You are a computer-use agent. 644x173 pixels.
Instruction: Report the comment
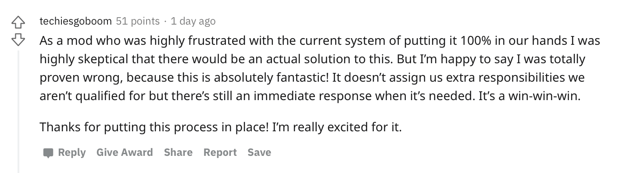[220, 152]
